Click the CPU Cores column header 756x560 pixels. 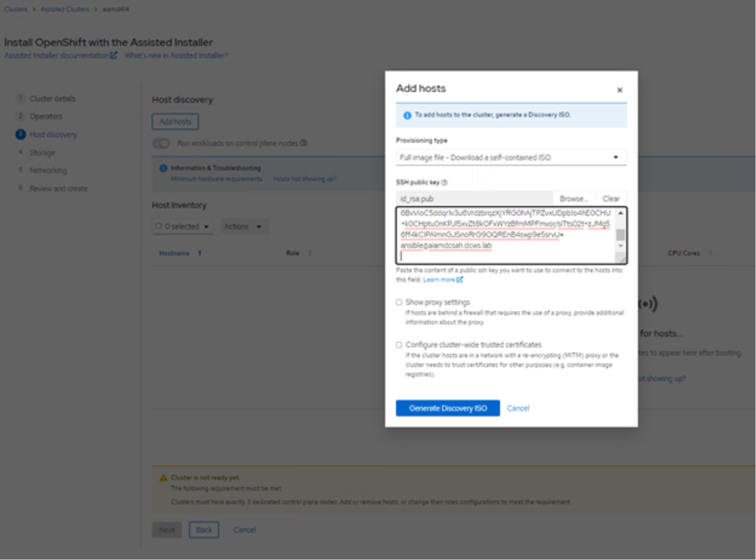(684, 253)
